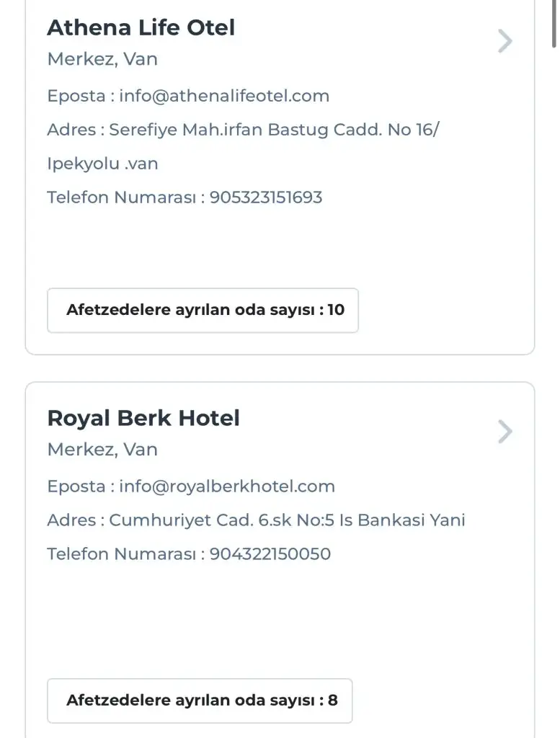Click Merkez, Van under Royal Berk Hotel
560x738 pixels.
click(102, 450)
